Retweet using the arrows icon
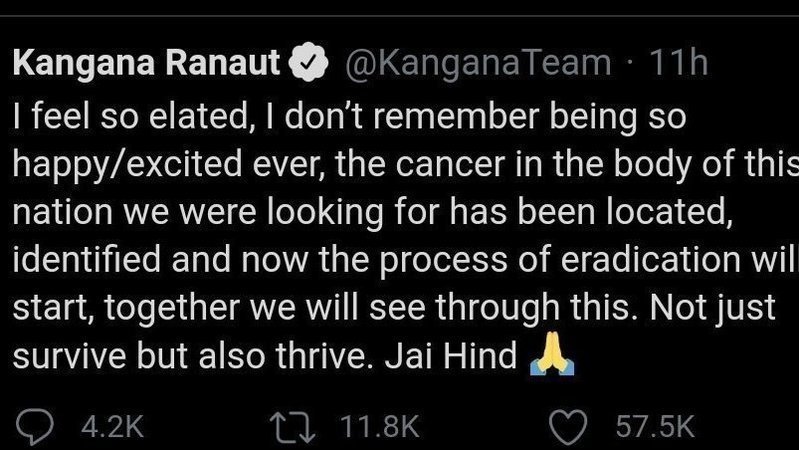Image resolution: width=799 pixels, height=450 pixels. (x=292, y=427)
